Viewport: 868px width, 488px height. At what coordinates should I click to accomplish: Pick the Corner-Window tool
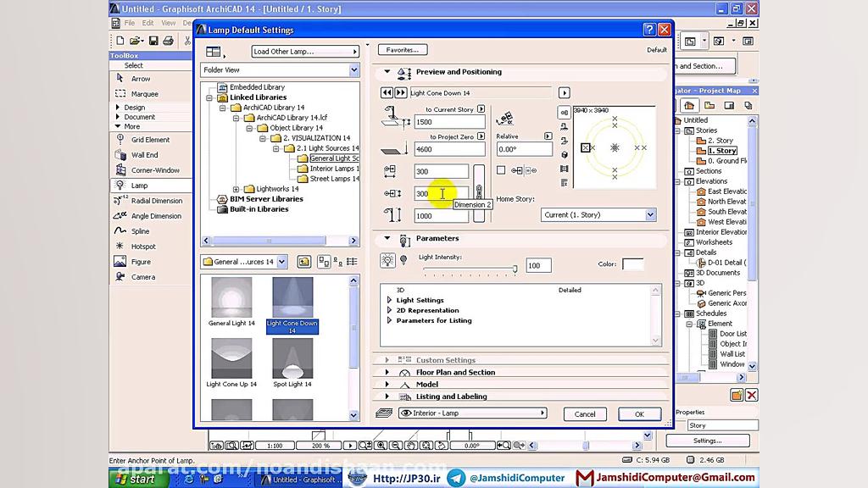[x=155, y=170]
